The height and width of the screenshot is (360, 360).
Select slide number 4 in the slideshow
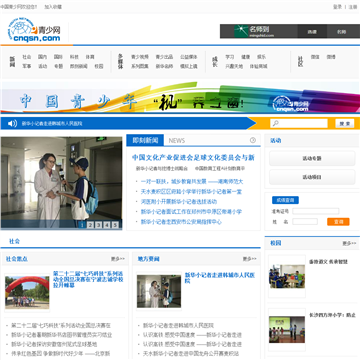pos(107,225)
